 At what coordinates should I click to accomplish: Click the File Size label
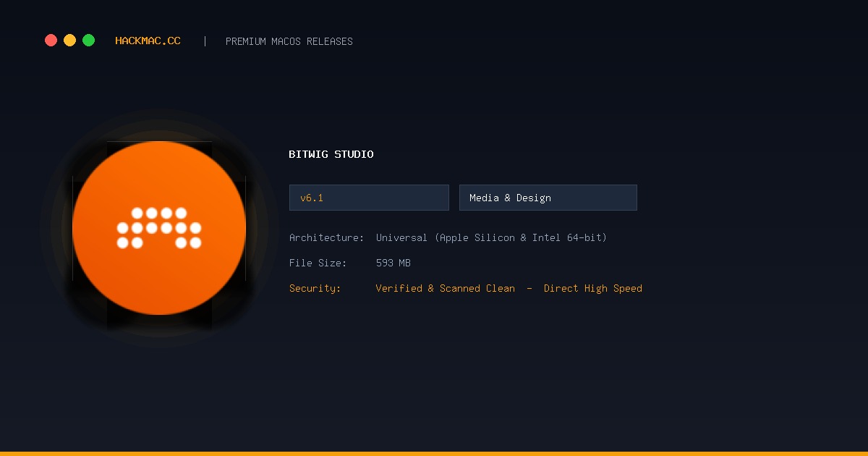tap(318, 263)
